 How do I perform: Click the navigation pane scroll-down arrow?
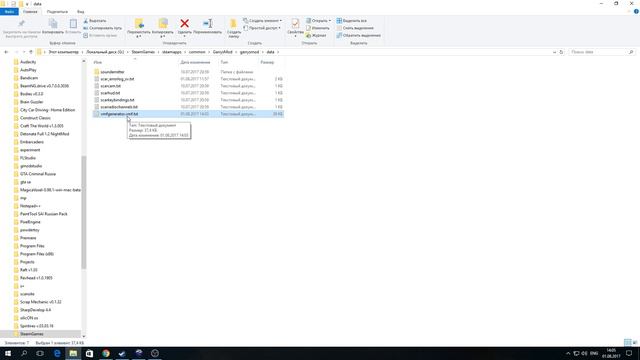84,336
